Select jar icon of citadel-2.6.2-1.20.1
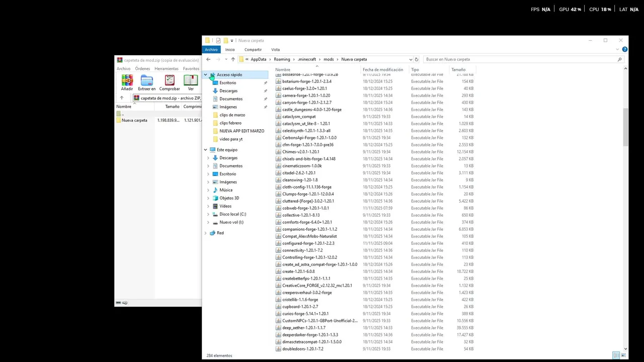 278,173
